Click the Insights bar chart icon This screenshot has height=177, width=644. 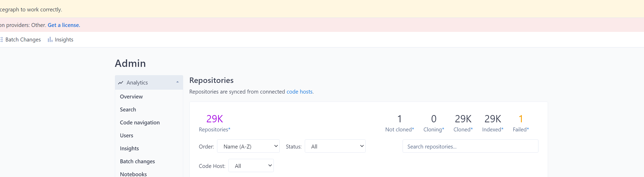[49, 39]
